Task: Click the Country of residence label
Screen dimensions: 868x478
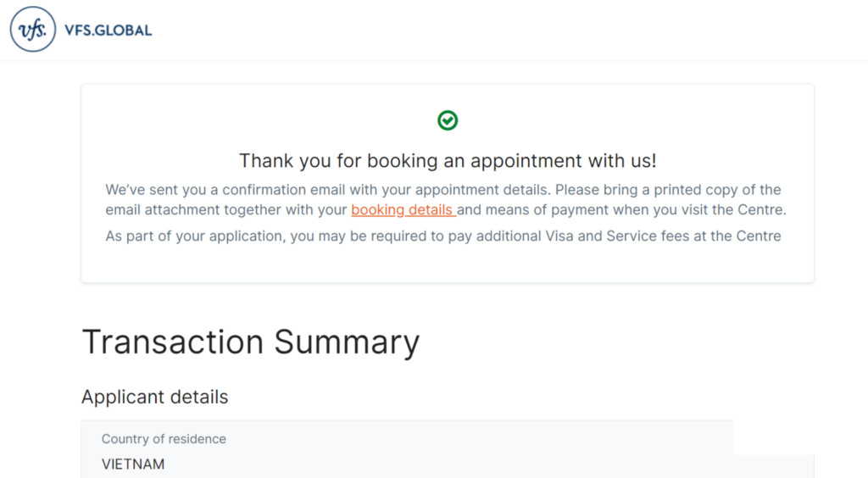Action: [x=164, y=439]
